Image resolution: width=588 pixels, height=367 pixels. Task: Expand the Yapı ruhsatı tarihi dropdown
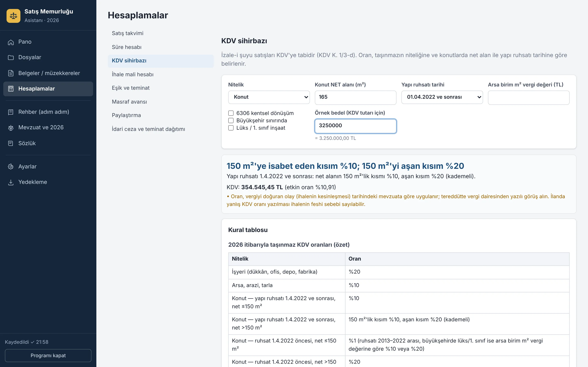pyautogui.click(x=442, y=97)
